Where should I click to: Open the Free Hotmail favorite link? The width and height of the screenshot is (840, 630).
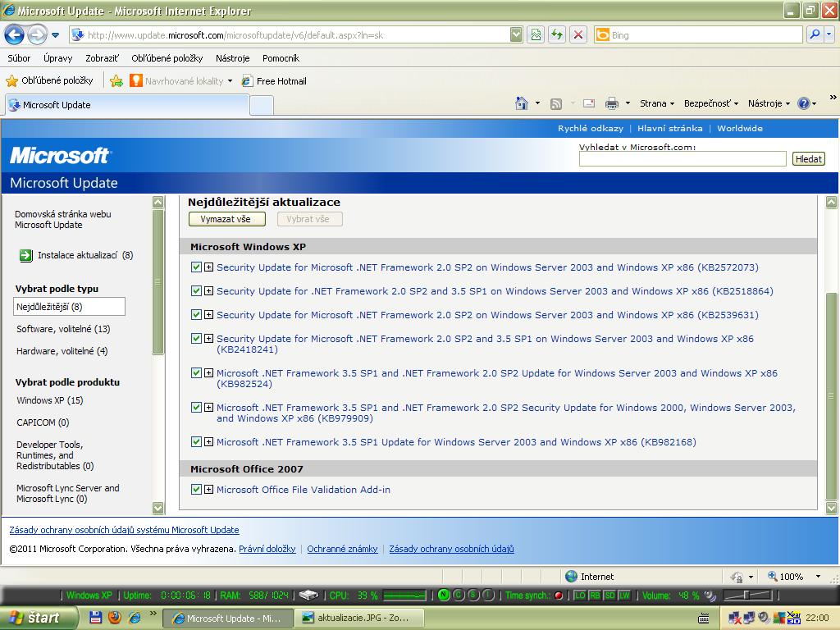click(x=274, y=81)
